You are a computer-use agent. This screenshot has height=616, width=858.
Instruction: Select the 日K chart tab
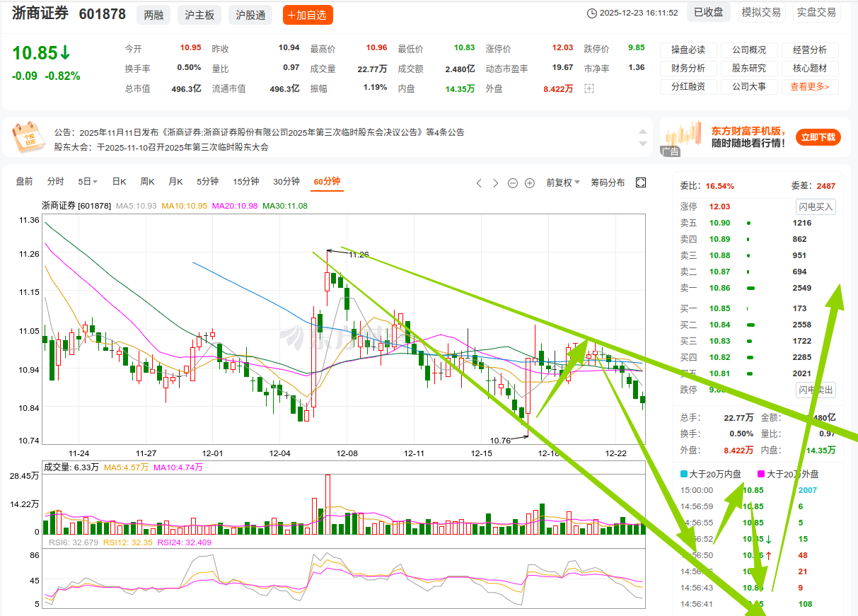click(119, 182)
